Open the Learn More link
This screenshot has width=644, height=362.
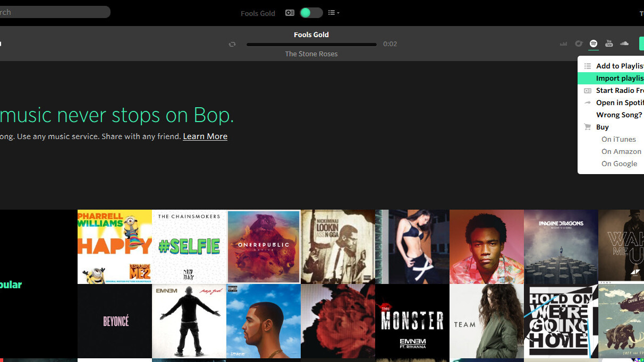click(x=205, y=136)
